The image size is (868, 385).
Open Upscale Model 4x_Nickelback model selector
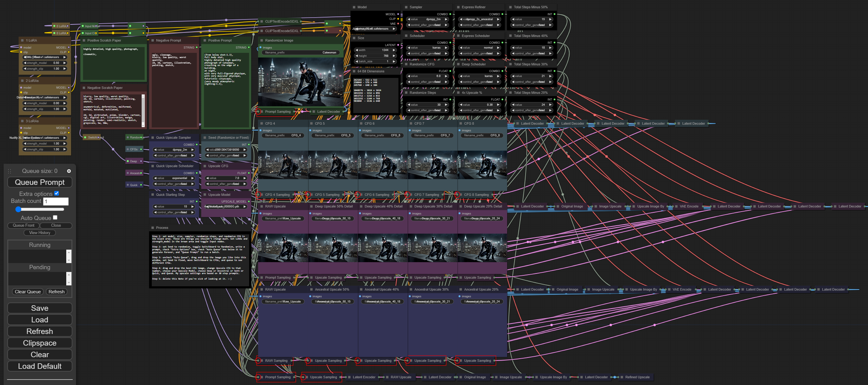click(226, 207)
